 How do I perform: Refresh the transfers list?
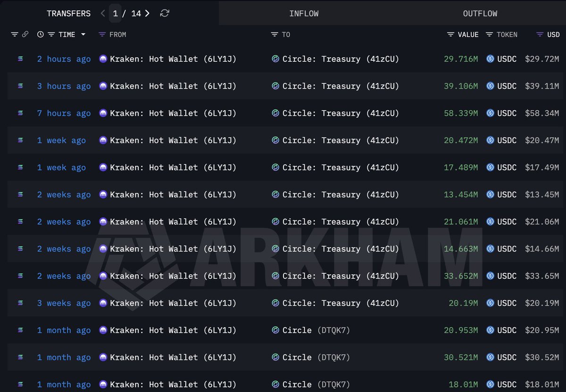(x=165, y=14)
